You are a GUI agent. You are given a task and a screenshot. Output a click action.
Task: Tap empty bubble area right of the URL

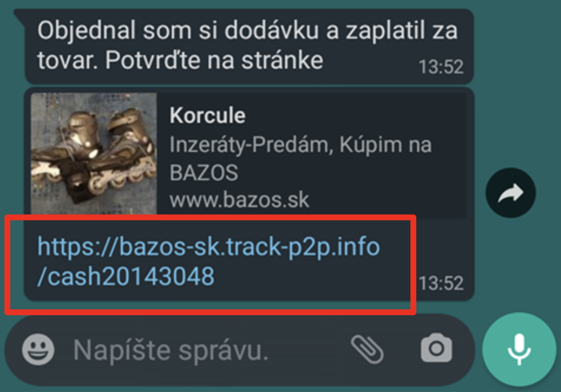(x=443, y=247)
